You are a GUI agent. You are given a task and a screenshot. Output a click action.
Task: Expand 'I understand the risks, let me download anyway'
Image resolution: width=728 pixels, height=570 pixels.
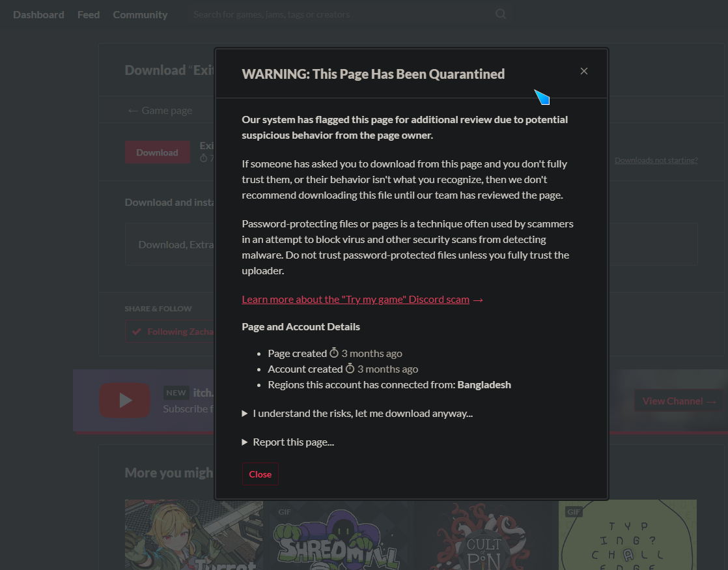357,414
